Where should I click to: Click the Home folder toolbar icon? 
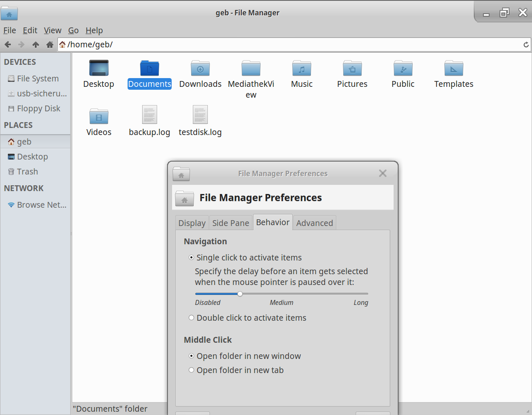tap(50, 44)
